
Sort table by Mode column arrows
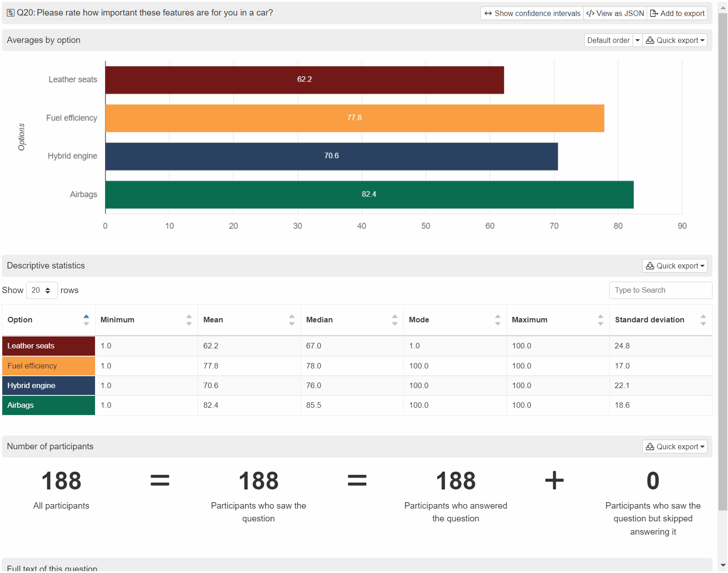point(497,320)
